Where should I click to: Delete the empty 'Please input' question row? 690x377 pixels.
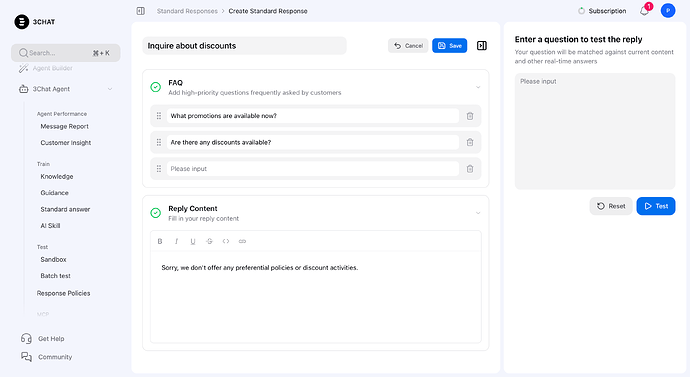[470, 168]
